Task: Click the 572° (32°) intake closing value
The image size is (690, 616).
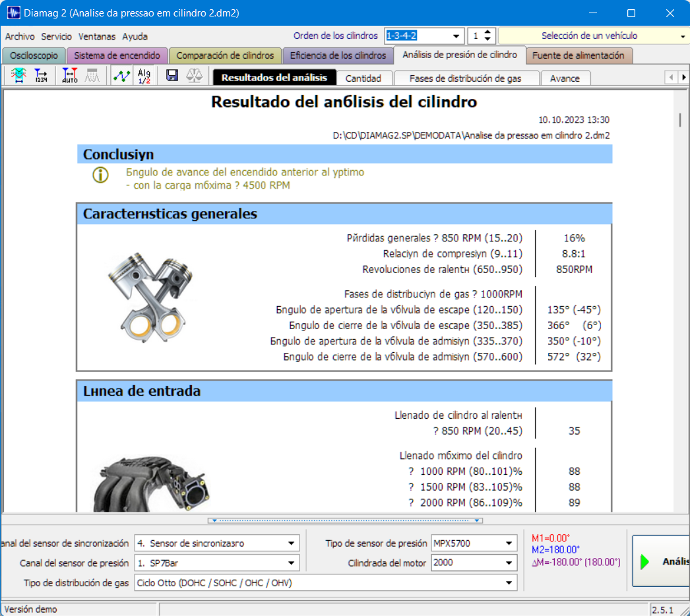Action: [x=574, y=357]
